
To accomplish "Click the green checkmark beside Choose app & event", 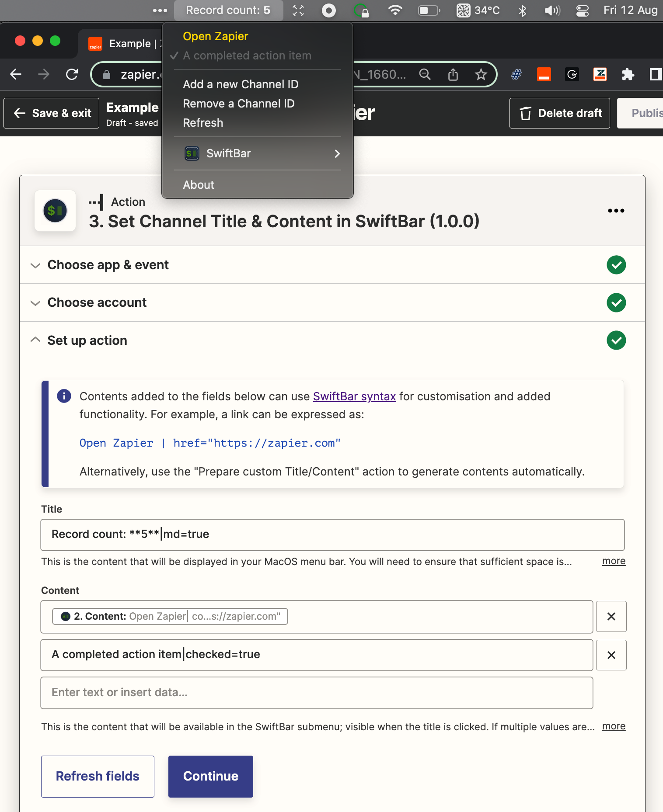I will [x=616, y=265].
